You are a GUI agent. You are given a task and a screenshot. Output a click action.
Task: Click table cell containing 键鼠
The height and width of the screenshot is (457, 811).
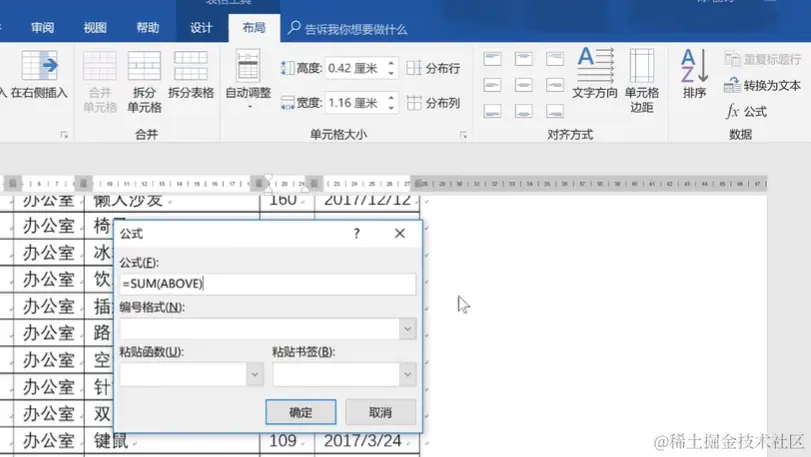click(172, 441)
